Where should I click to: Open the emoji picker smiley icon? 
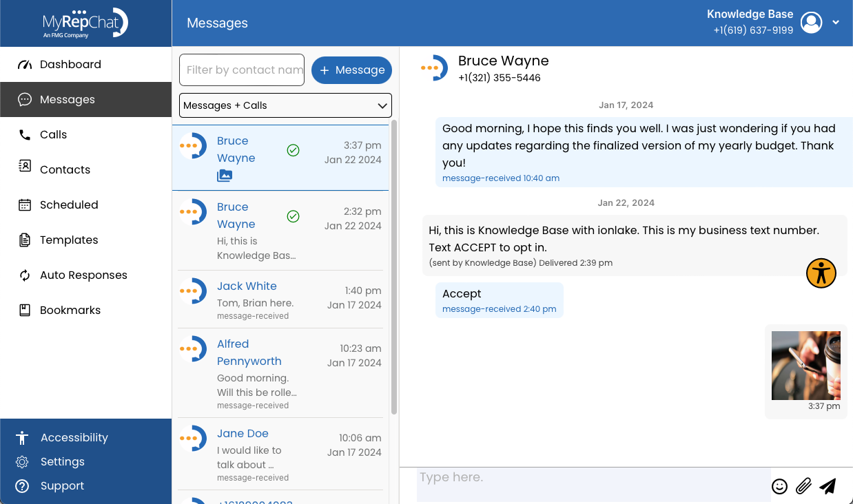click(x=779, y=486)
